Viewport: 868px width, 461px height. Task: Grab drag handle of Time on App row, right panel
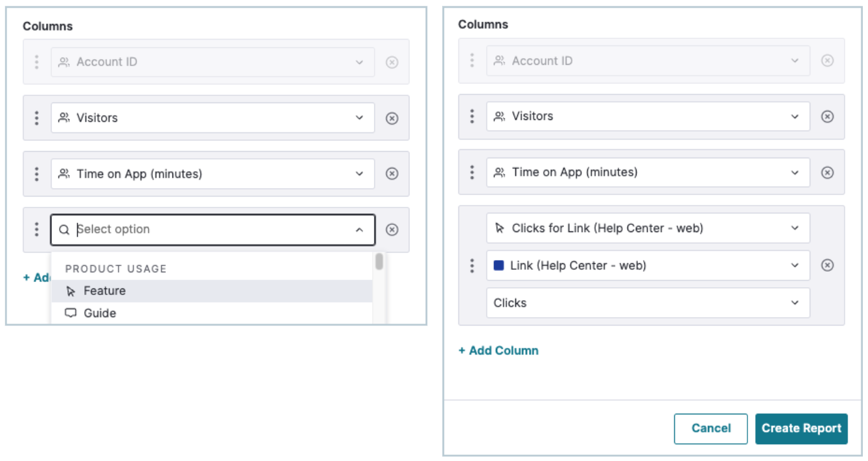tap(472, 172)
